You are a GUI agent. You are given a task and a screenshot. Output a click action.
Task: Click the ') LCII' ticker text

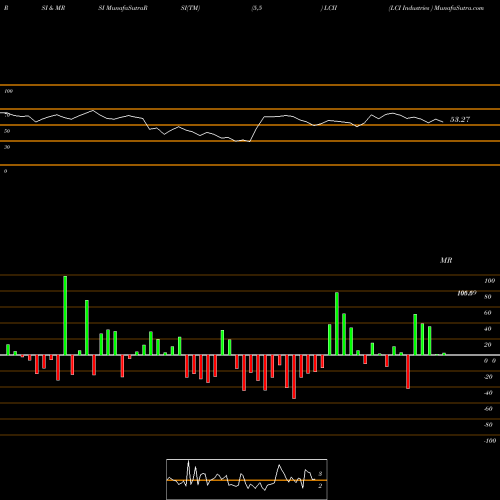pos(329,8)
